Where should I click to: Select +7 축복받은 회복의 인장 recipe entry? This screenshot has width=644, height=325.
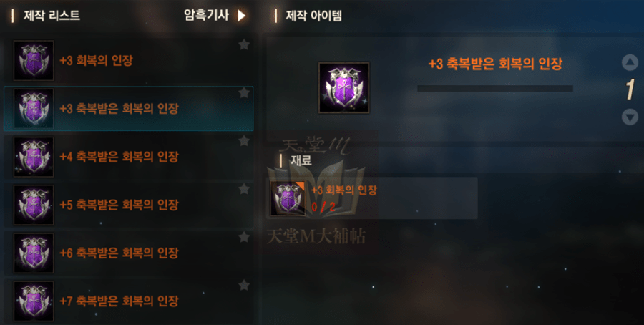coord(129,301)
